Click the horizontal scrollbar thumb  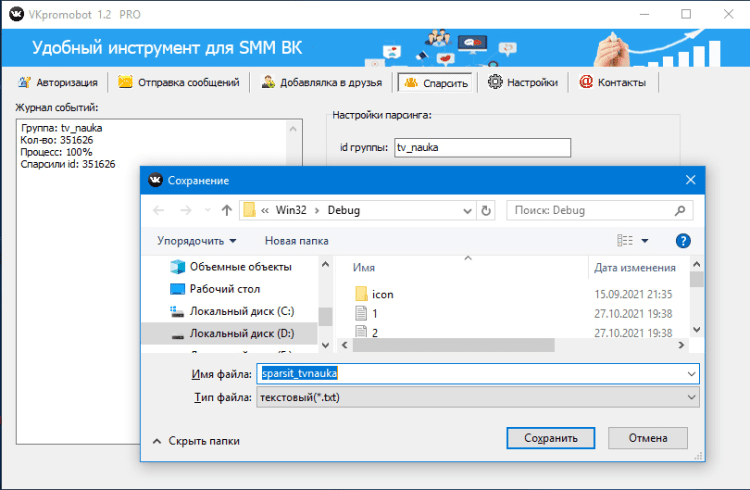point(453,345)
